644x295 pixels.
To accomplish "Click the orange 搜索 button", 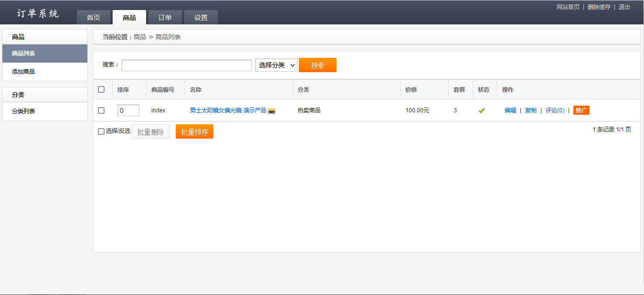I will 317,65.
